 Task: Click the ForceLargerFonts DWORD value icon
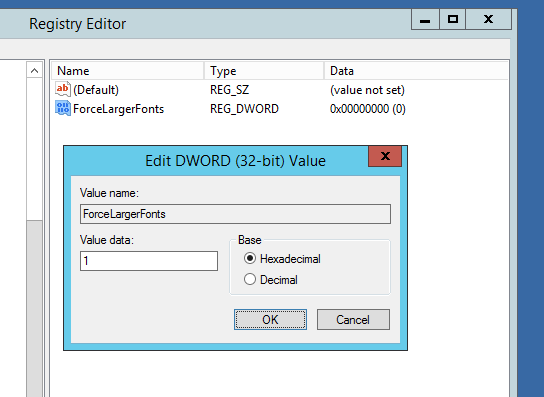coord(63,108)
